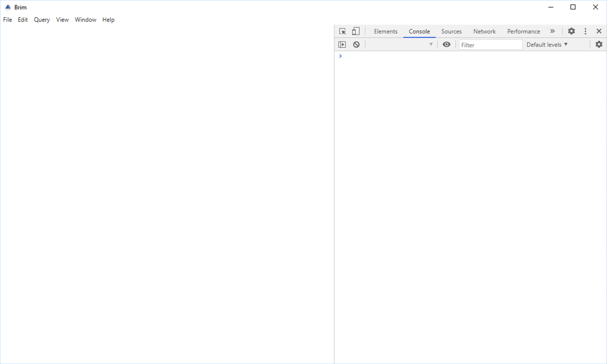Switch to the Performance tab
Viewport: 607px width, 364px height.
(x=523, y=31)
